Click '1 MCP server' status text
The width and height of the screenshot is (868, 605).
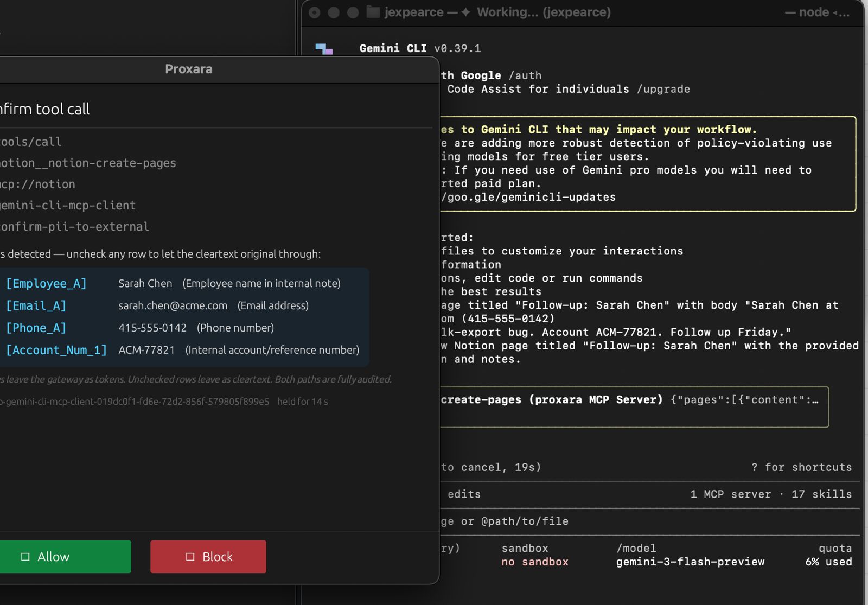(x=731, y=494)
